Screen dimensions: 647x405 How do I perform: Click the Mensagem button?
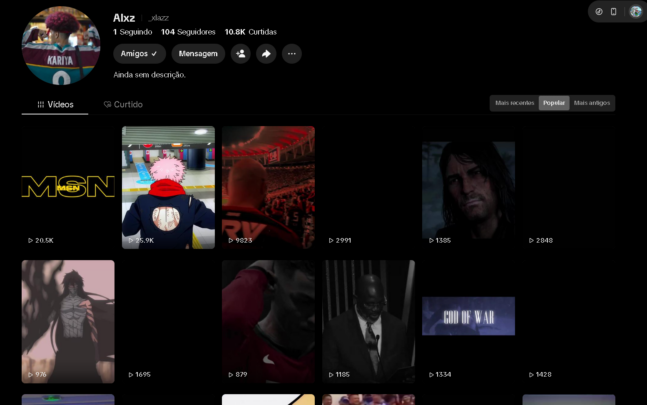coord(198,54)
